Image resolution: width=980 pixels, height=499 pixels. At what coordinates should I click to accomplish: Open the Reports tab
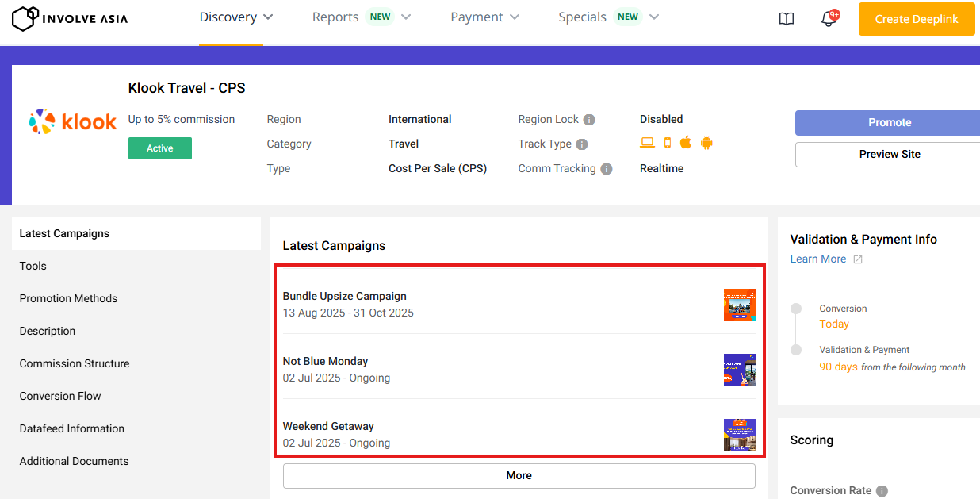(335, 17)
